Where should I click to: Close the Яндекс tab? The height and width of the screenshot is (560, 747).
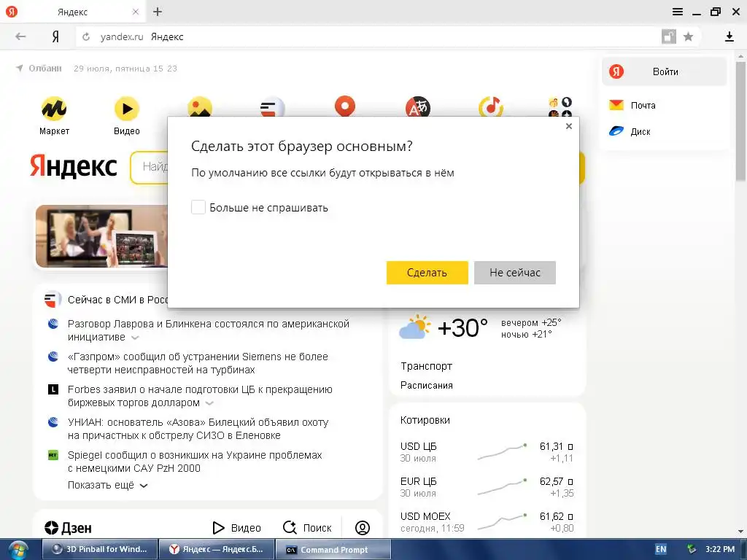(135, 12)
